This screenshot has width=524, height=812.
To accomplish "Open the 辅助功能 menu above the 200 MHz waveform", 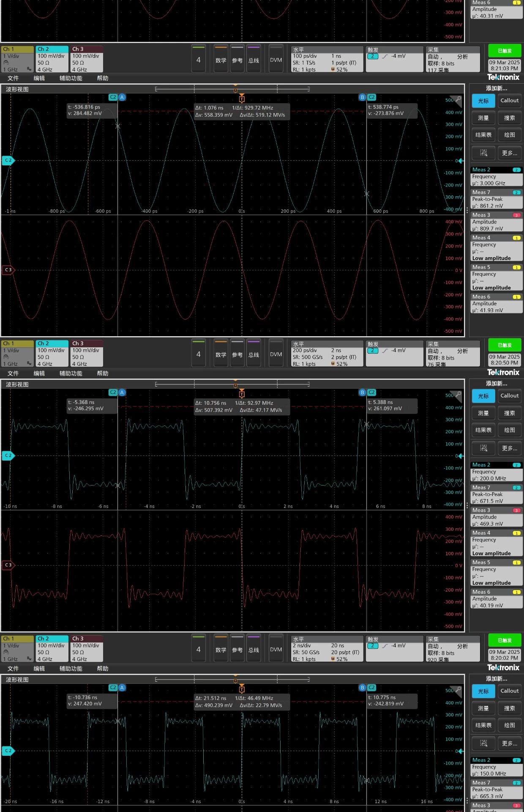I will point(71,373).
